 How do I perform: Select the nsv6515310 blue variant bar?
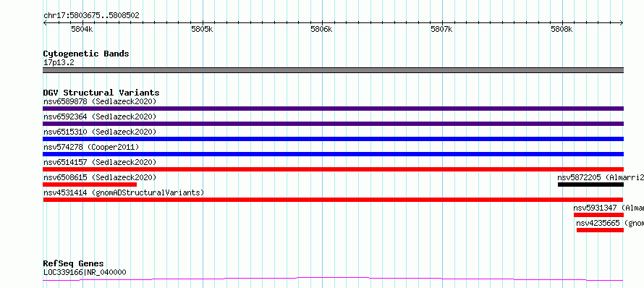[x=333, y=139]
